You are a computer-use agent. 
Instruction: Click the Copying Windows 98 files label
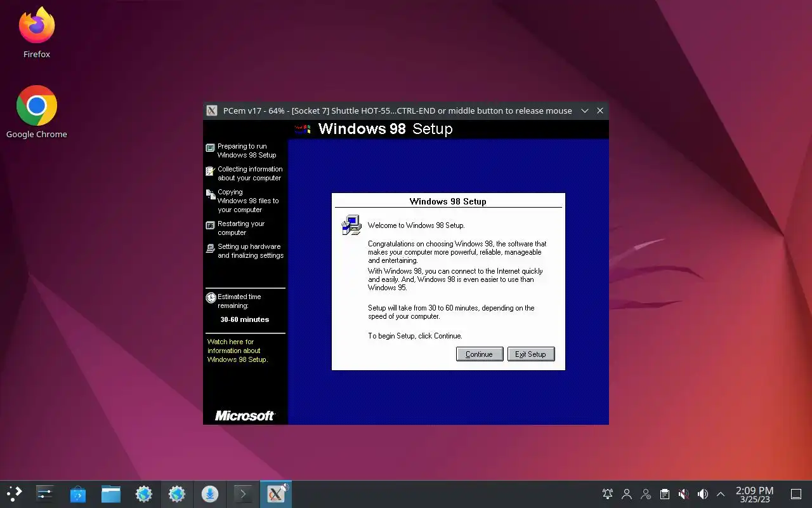click(x=248, y=201)
